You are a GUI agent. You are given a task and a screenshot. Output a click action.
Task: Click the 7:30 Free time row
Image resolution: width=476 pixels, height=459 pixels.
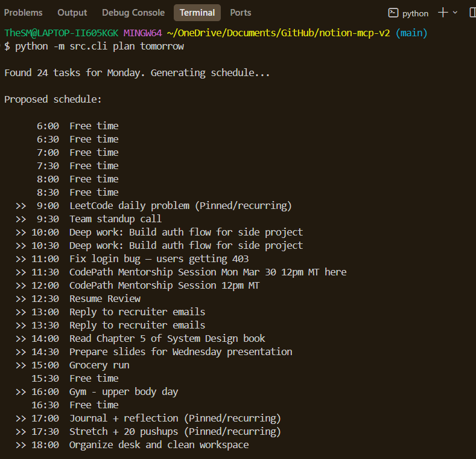78,166
